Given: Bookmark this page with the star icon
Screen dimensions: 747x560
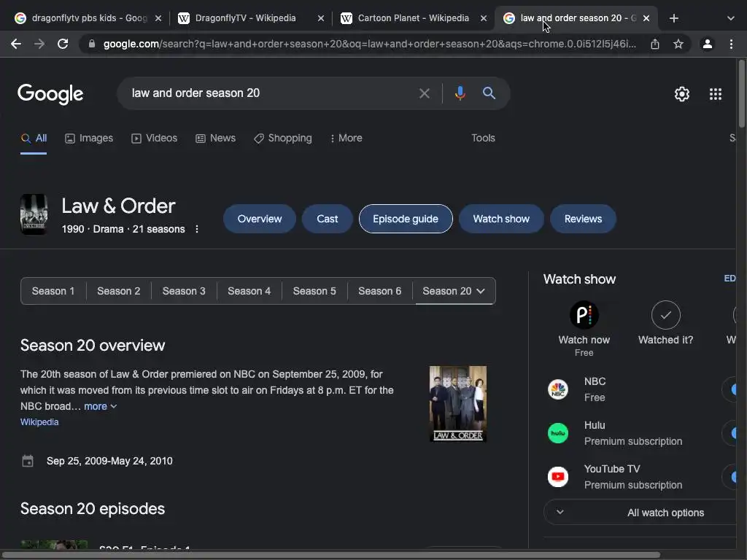Looking at the screenshot, I should tap(678, 44).
